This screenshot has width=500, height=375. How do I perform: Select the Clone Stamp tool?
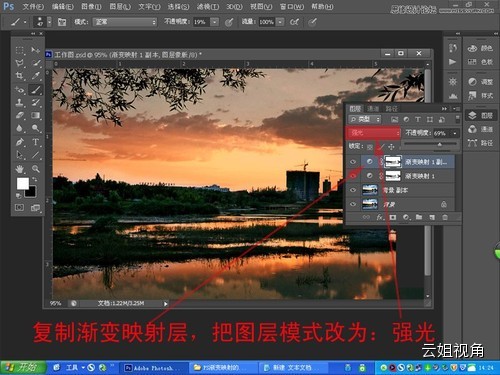20,102
